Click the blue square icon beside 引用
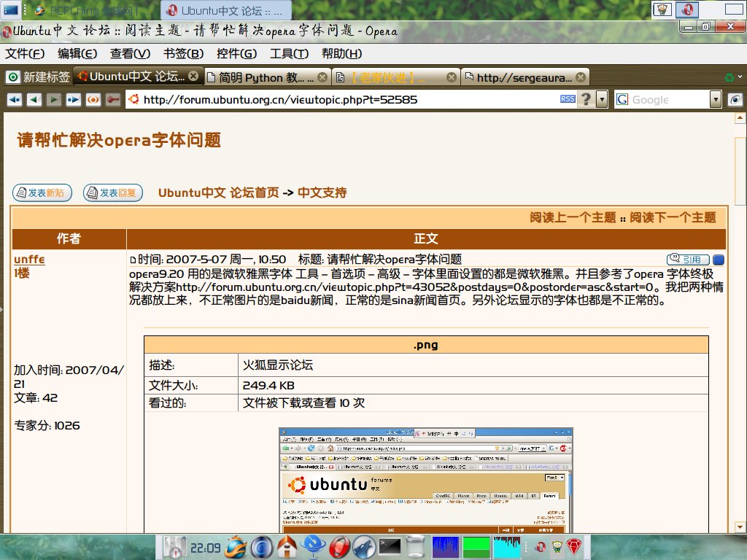 pyautogui.click(x=719, y=260)
